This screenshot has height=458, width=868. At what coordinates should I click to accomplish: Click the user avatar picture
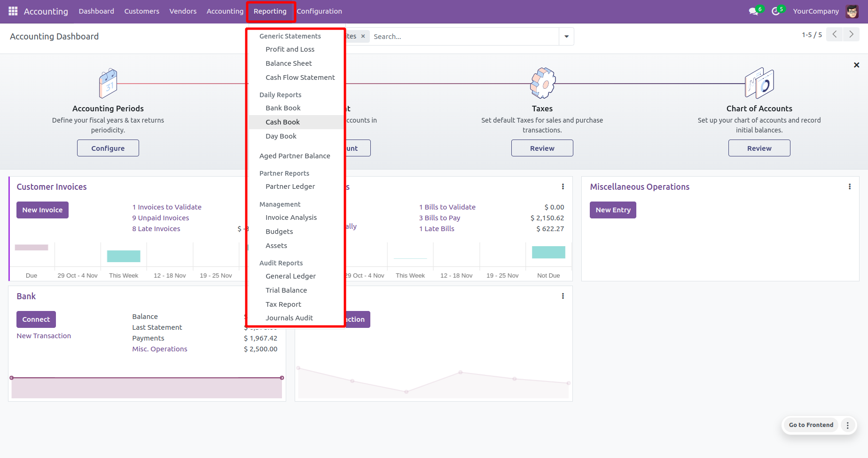[852, 11]
